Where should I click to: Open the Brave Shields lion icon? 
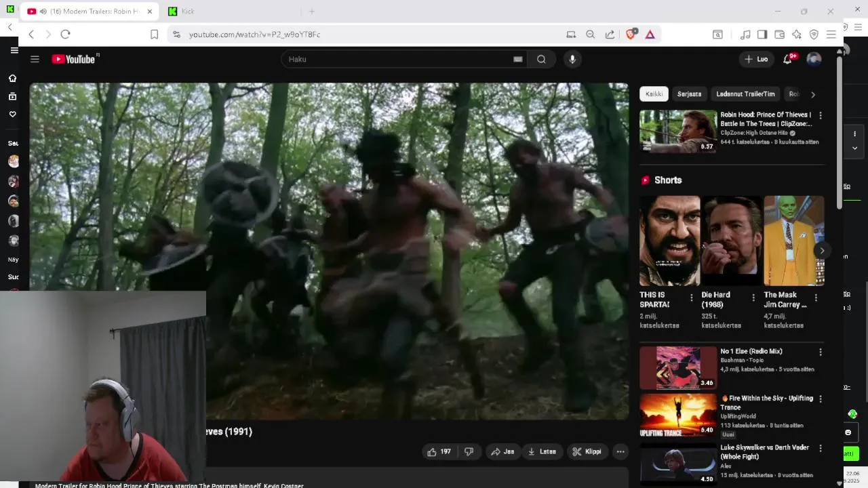tap(631, 35)
